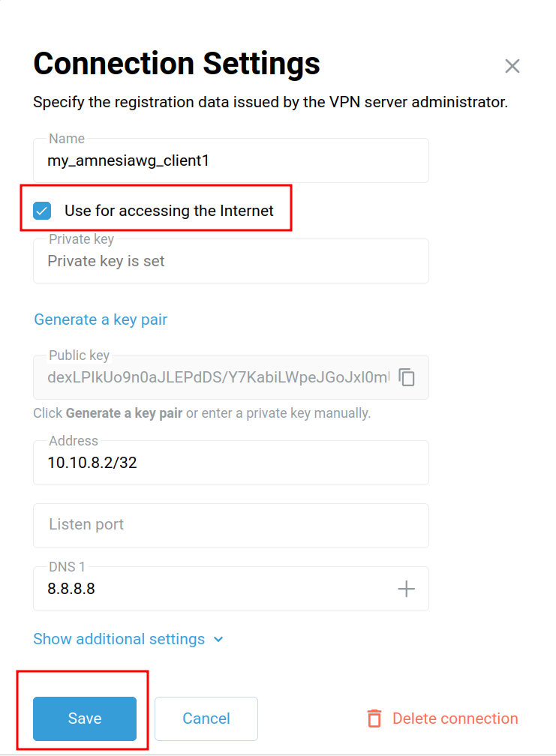Viewport: 556px width, 756px height.
Task: Add another DNS server with plus icon
Action: coord(406,589)
